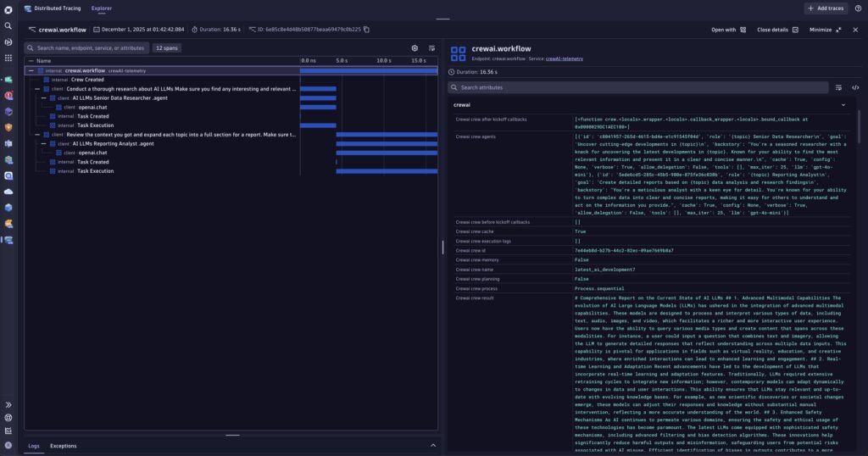The image size is (868, 456).
Task: Click the Reporting Analyst agent timeline bar
Action: coord(387,144)
